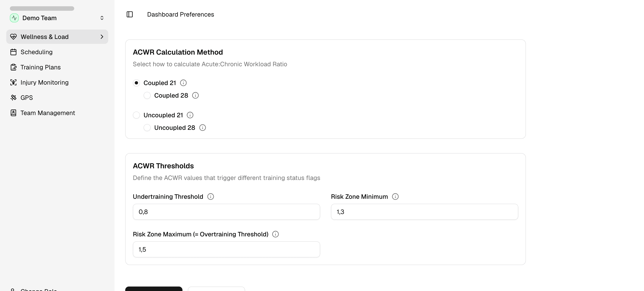
Task: Open Injury Monitoring page
Action: [x=57, y=83]
